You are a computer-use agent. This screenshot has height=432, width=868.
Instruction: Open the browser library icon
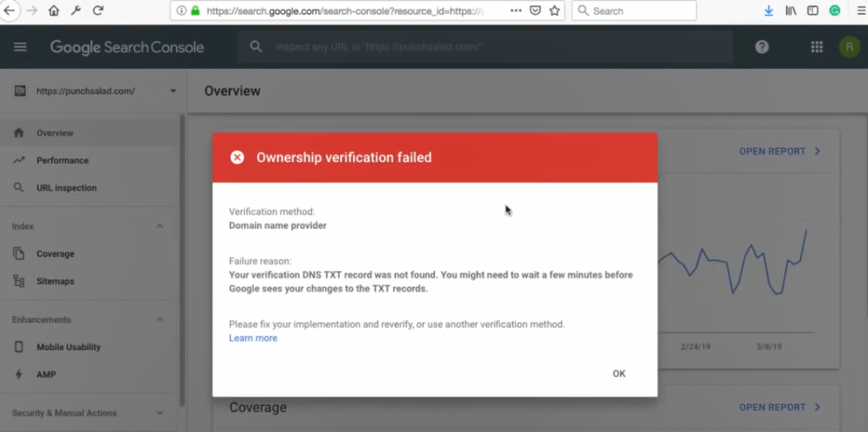point(791,10)
